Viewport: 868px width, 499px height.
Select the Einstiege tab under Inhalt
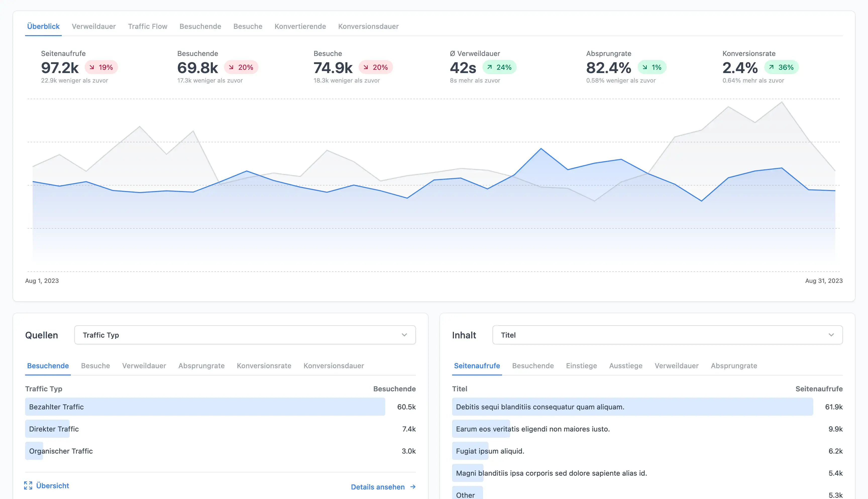click(x=581, y=366)
